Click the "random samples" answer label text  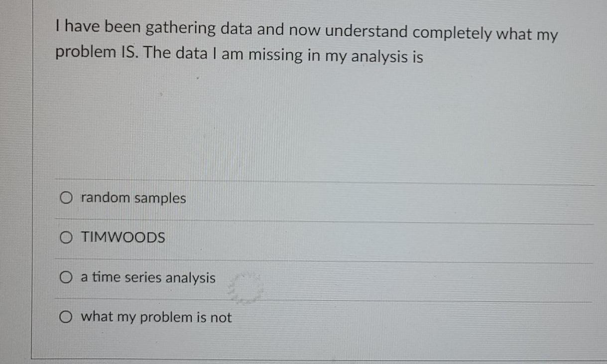pos(132,198)
